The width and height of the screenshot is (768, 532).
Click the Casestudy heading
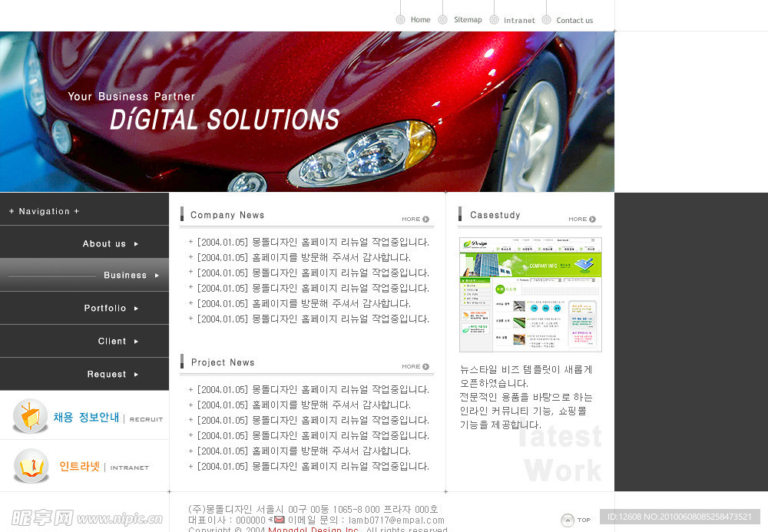(x=495, y=215)
